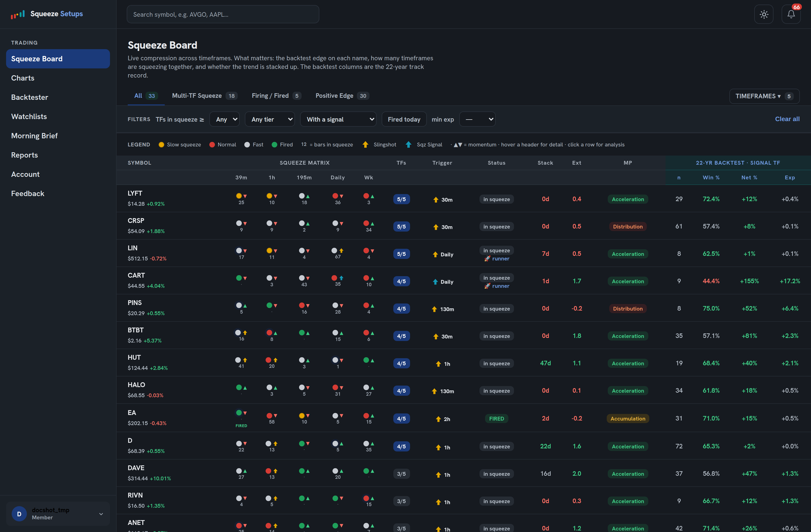The image size is (811, 532).
Task: Open Account in the sidebar
Action: click(58, 174)
